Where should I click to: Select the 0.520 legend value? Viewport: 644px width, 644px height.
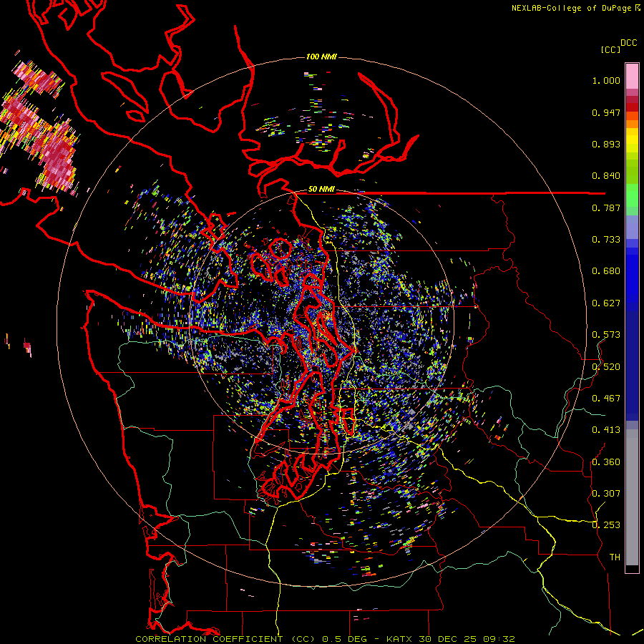[606, 367]
